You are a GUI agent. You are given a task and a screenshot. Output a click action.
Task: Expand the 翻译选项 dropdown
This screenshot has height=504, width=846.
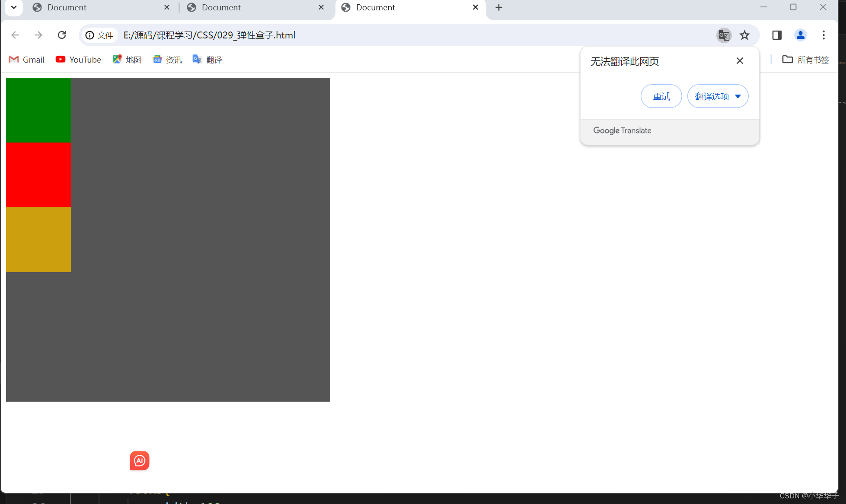718,96
